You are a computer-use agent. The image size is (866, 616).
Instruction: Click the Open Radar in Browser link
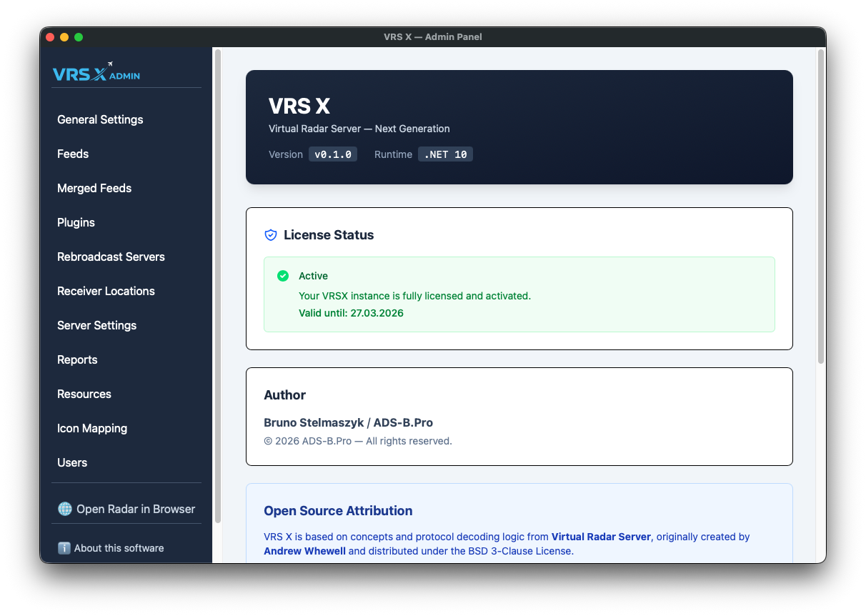[135, 509]
